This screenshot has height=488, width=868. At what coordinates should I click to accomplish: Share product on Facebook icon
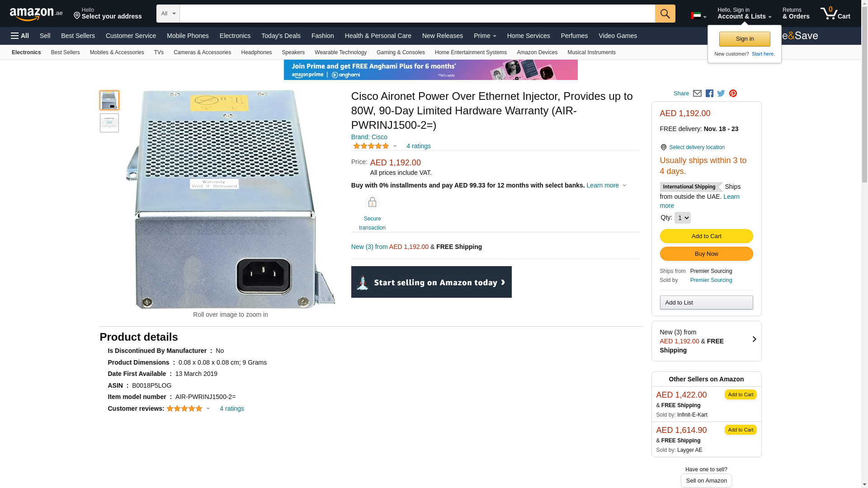[709, 94]
